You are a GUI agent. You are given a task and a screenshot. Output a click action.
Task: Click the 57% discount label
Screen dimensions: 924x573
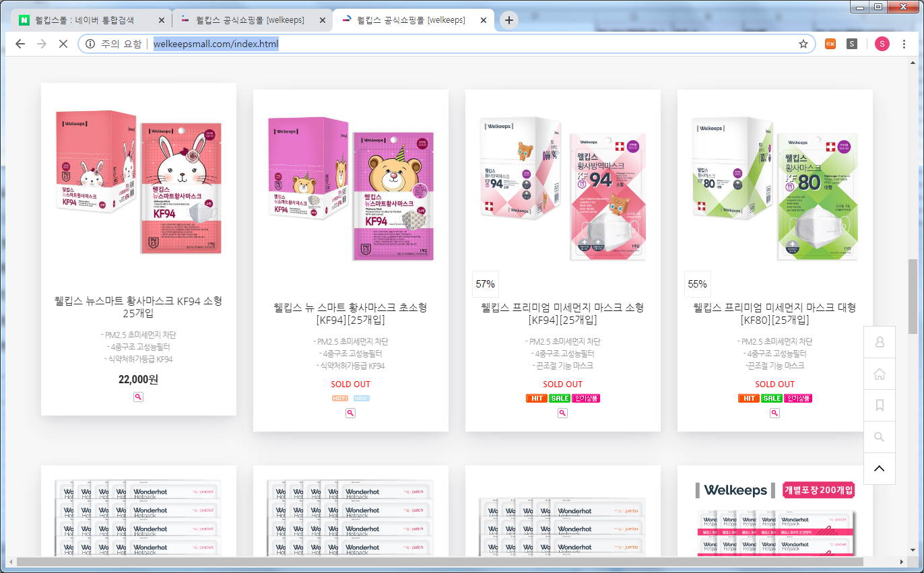(x=486, y=284)
